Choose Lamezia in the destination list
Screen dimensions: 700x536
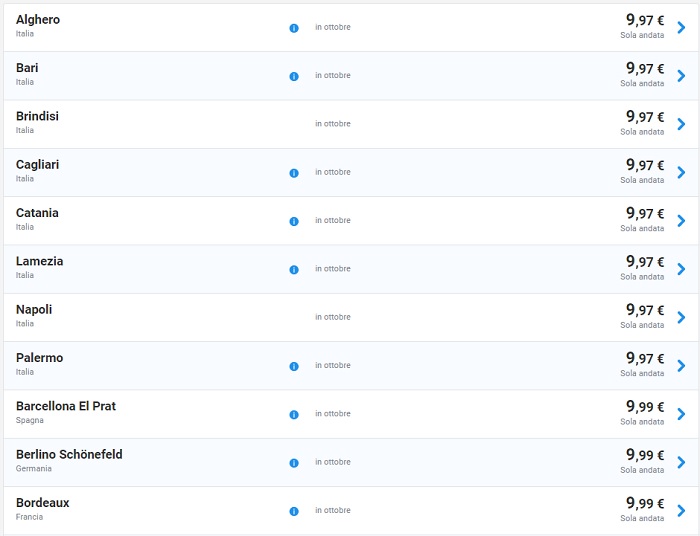click(40, 261)
